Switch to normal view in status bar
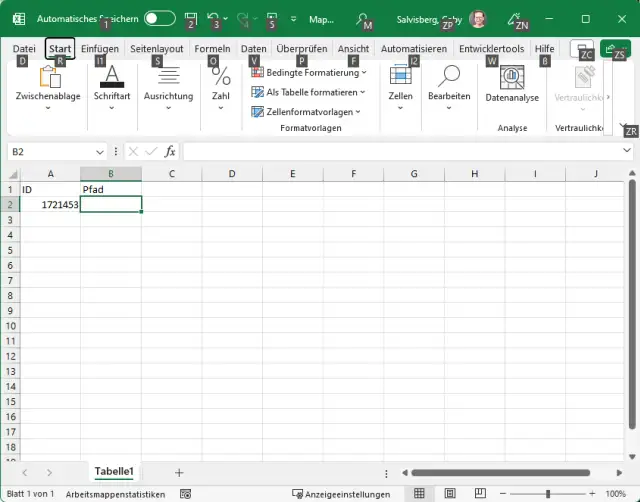Screen dimensions: 640x502 click(420, 494)
